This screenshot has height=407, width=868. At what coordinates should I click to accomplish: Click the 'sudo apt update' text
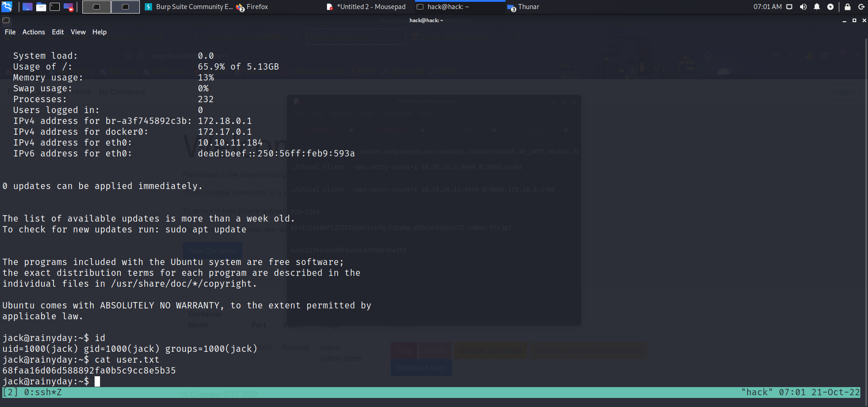(205, 230)
